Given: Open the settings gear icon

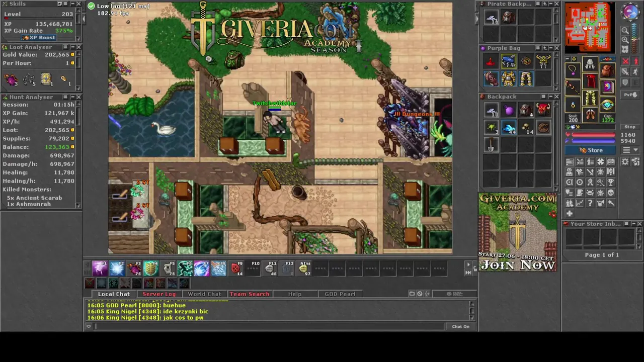Looking at the screenshot, I should point(625,161).
